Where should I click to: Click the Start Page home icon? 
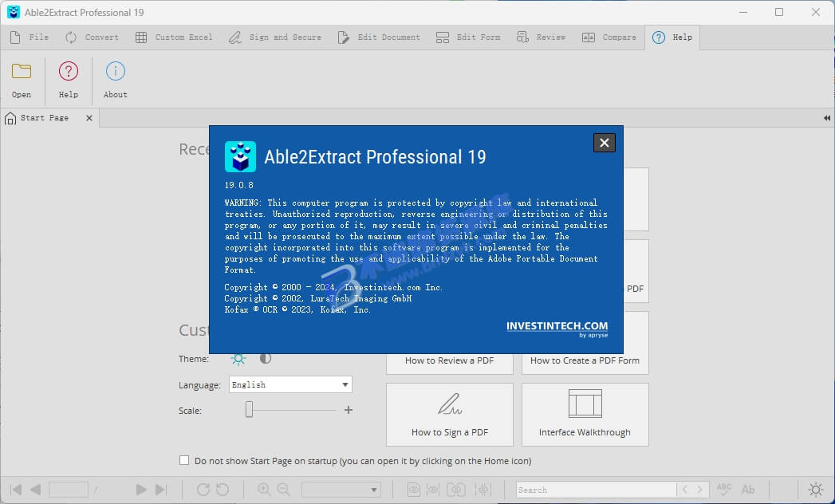10,118
